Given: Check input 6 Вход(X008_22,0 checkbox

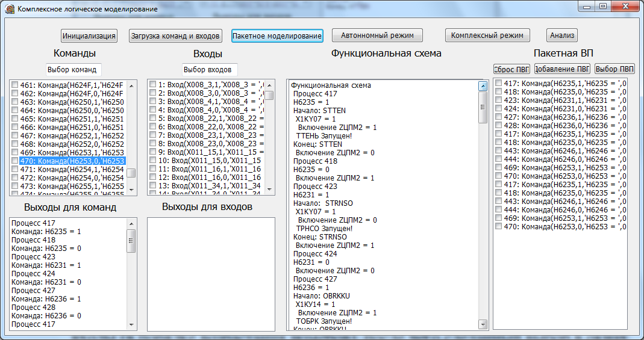Looking at the screenshot, I should [x=153, y=126].
